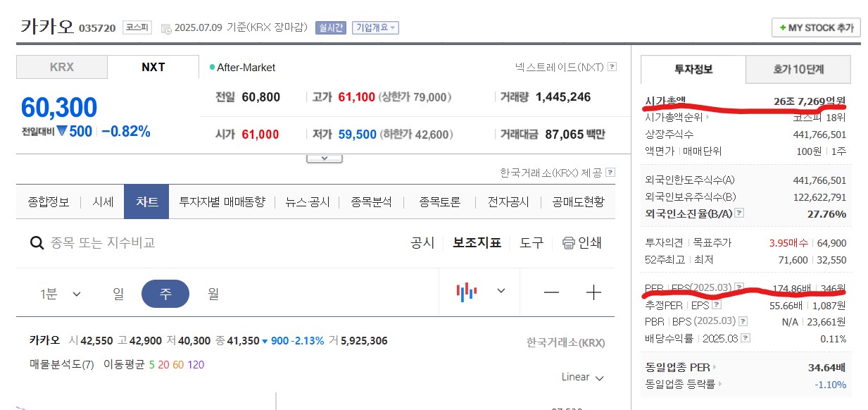Open help icon next to 외국인소진율(B/A)
This screenshot has height=410, width=868.
(x=739, y=213)
